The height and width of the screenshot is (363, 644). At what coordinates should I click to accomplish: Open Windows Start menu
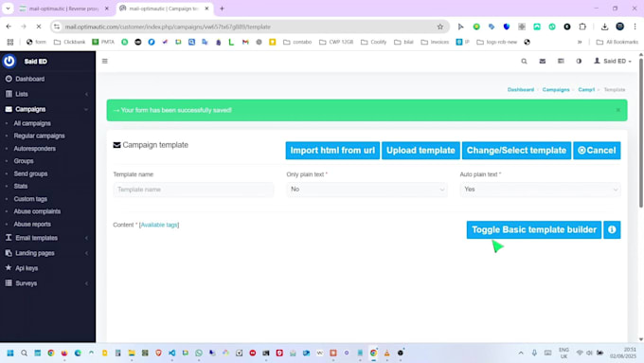10,353
